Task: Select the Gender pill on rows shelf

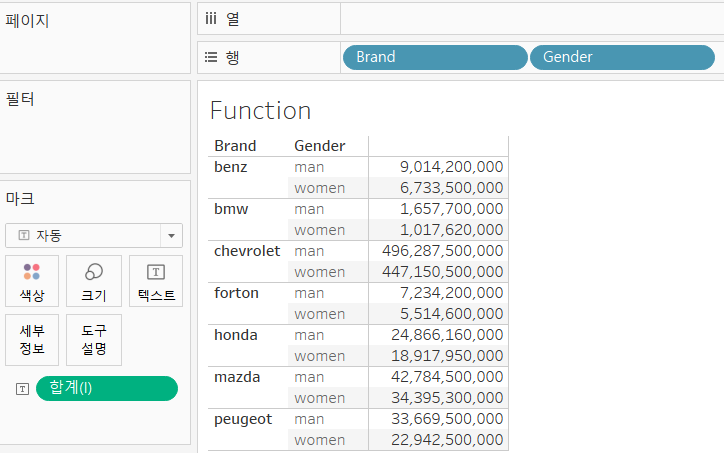Action: click(622, 57)
